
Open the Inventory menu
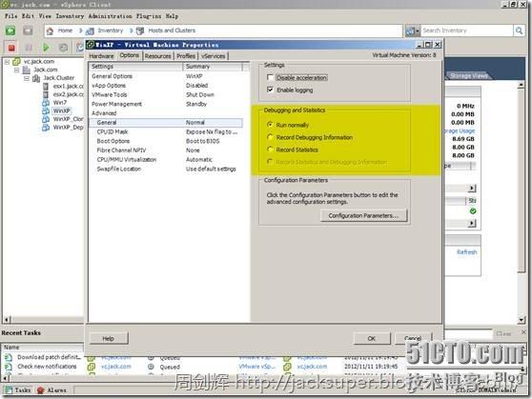[x=70, y=16]
